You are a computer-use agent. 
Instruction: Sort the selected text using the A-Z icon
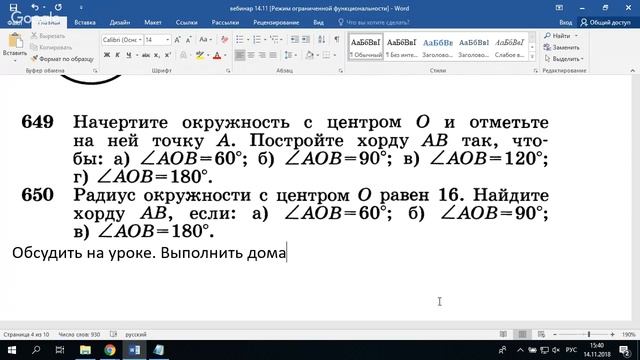pyautogui.click(x=322, y=40)
